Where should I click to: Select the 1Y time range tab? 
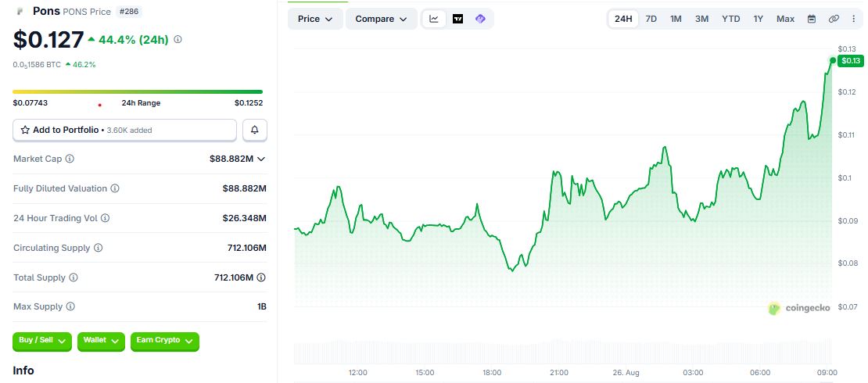coord(759,19)
